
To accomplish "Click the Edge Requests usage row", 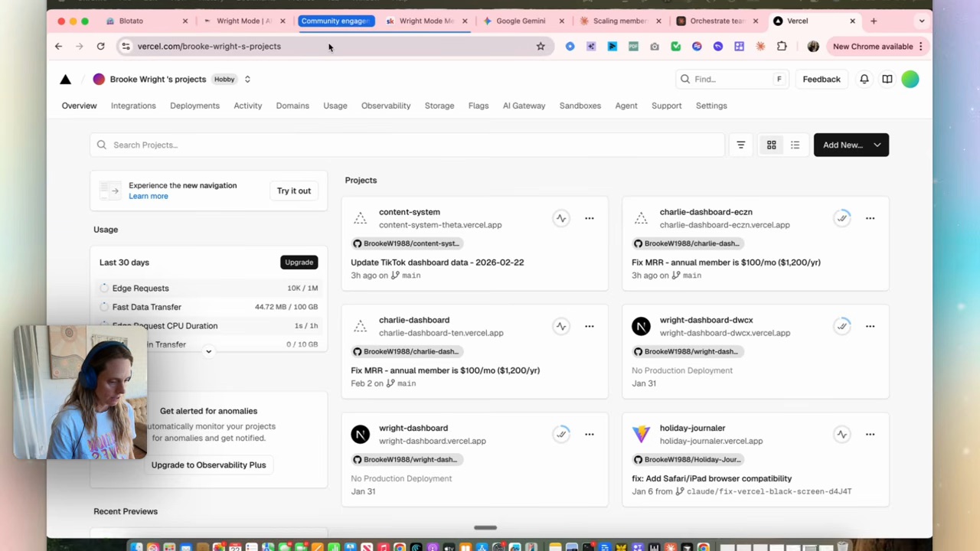I will pyautogui.click(x=208, y=288).
